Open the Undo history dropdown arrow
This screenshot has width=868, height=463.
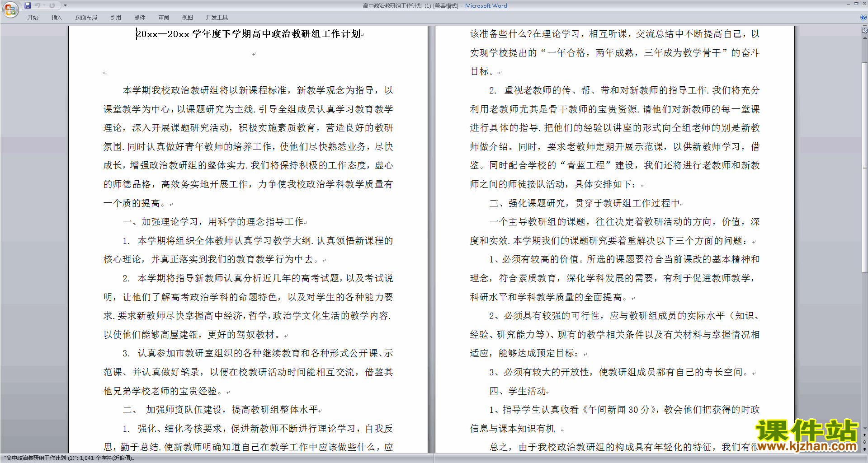tap(44, 5)
